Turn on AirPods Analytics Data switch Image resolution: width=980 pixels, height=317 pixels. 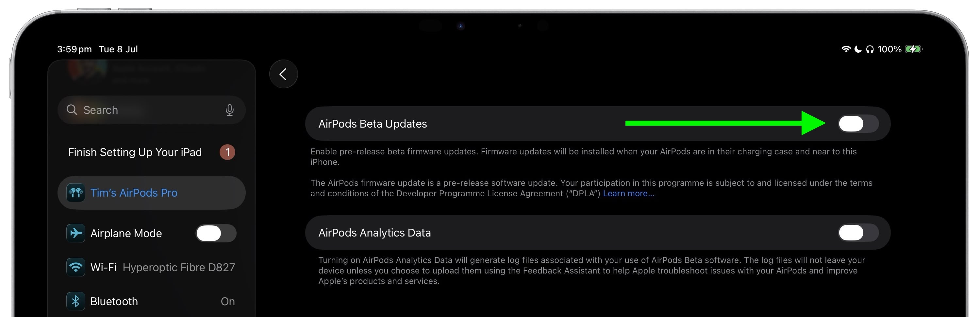pyautogui.click(x=859, y=233)
